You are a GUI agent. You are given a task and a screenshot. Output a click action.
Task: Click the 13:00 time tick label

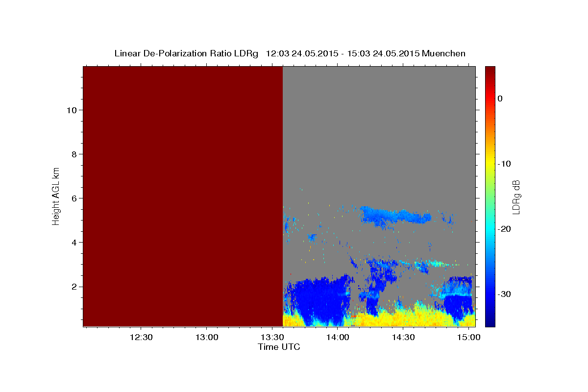206,338
